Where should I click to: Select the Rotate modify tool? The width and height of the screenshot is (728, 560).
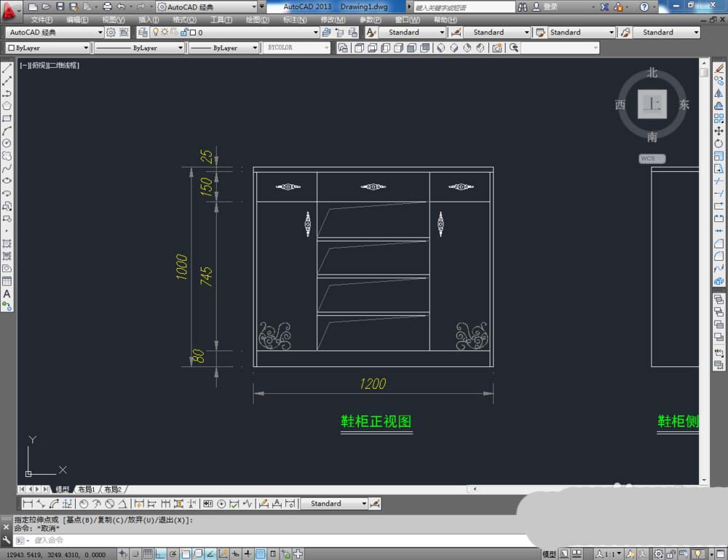pyautogui.click(x=719, y=143)
